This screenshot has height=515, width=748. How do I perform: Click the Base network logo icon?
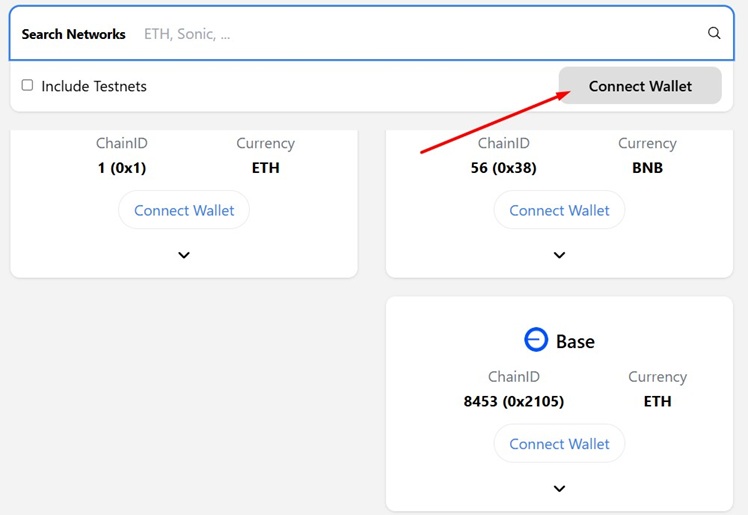tap(536, 340)
